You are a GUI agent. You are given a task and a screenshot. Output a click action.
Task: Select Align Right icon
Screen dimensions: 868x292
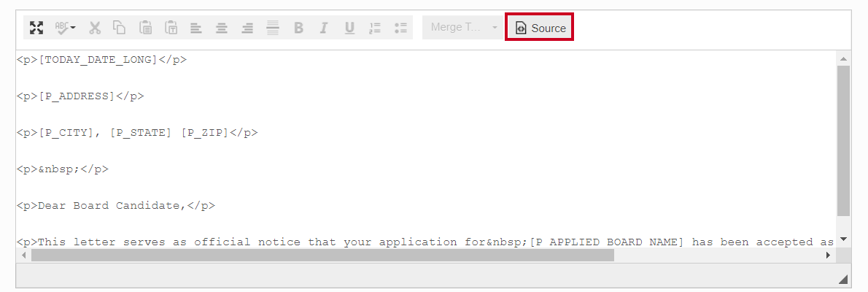(x=247, y=28)
